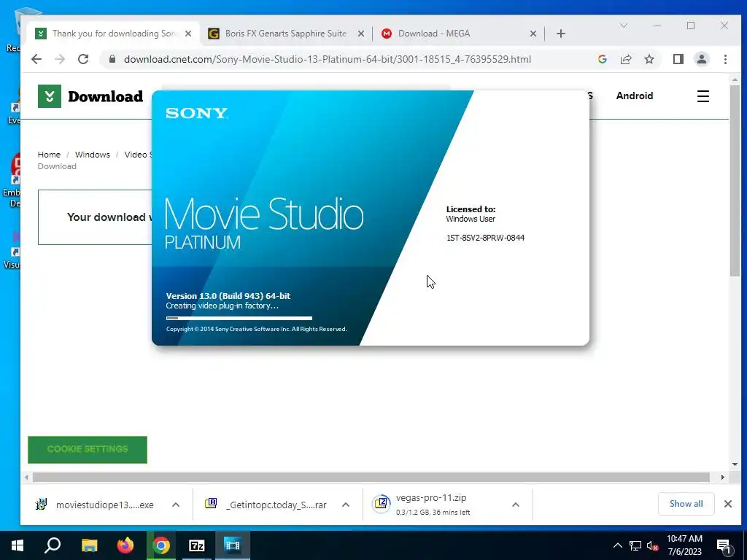747x560 pixels.
Task: Select the Thank you for downloading tab
Action: coord(112,34)
